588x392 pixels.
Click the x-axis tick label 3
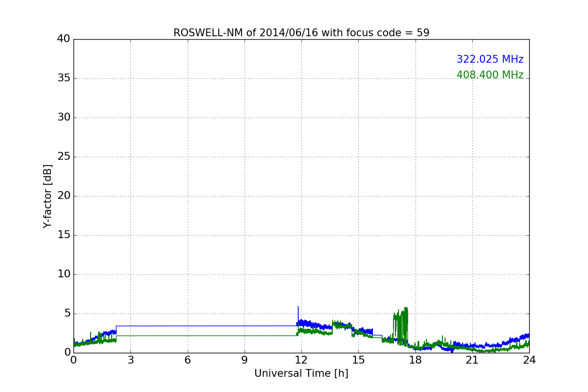click(130, 360)
